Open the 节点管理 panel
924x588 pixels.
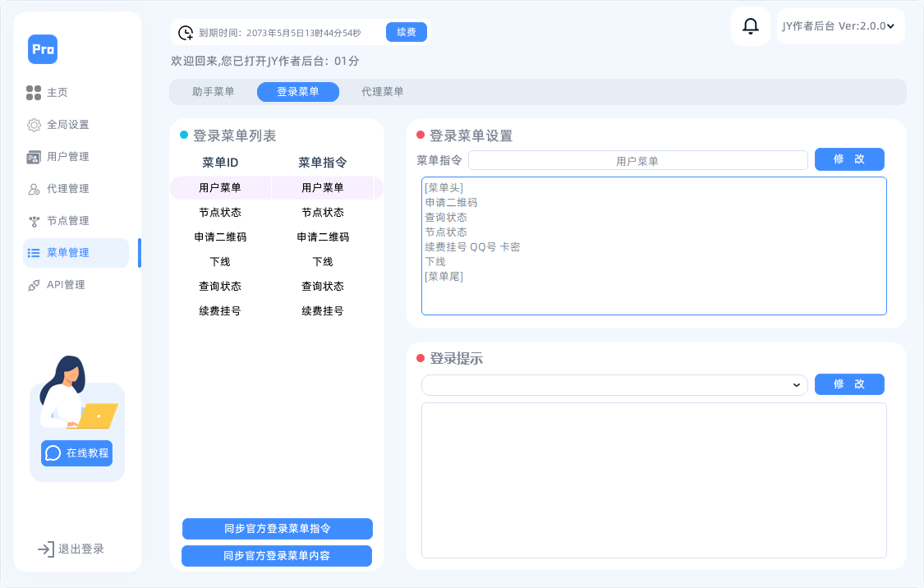34,220
